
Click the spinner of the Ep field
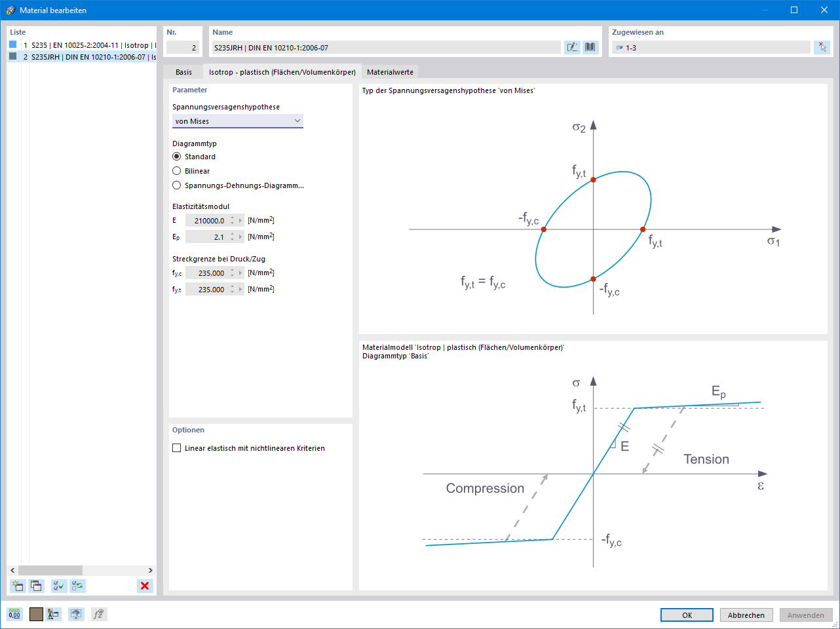[x=232, y=237]
